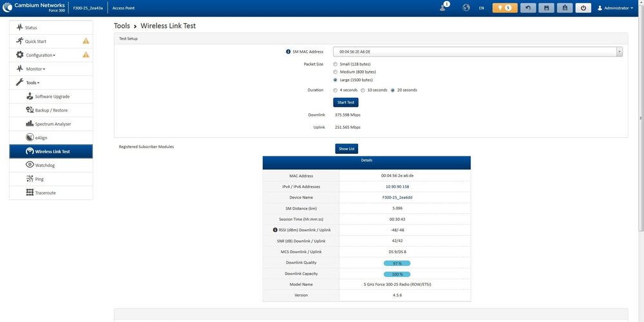Open the SM MAC Address dropdown
This screenshot has width=644, height=322.
tap(477, 52)
